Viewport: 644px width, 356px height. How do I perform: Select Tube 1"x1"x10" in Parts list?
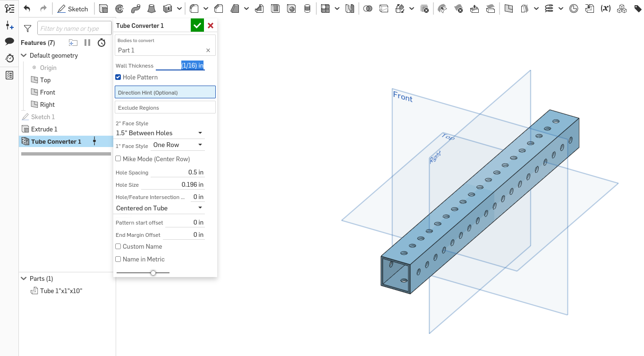click(61, 291)
